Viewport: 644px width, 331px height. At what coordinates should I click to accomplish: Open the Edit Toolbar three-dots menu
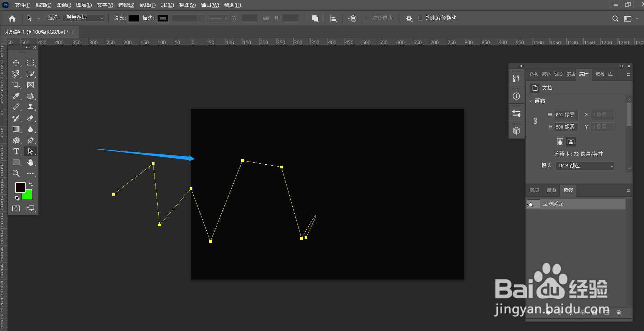coord(31,174)
